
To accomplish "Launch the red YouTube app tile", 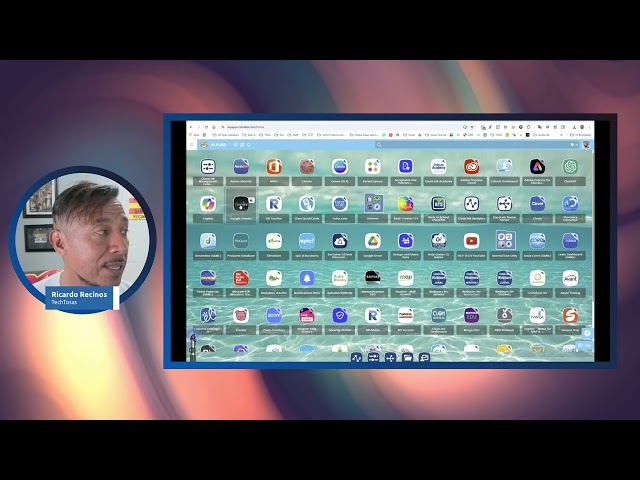I will [x=471, y=241].
